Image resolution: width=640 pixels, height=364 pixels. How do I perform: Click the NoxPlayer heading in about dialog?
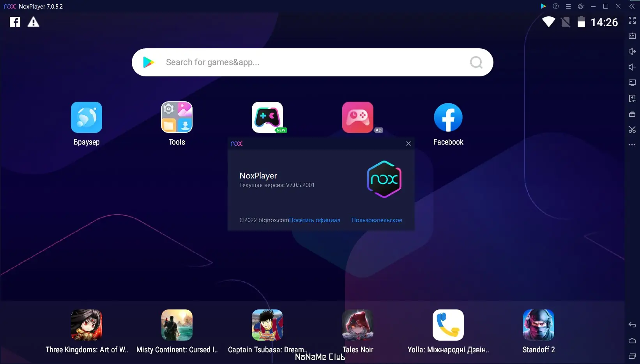[x=258, y=176]
